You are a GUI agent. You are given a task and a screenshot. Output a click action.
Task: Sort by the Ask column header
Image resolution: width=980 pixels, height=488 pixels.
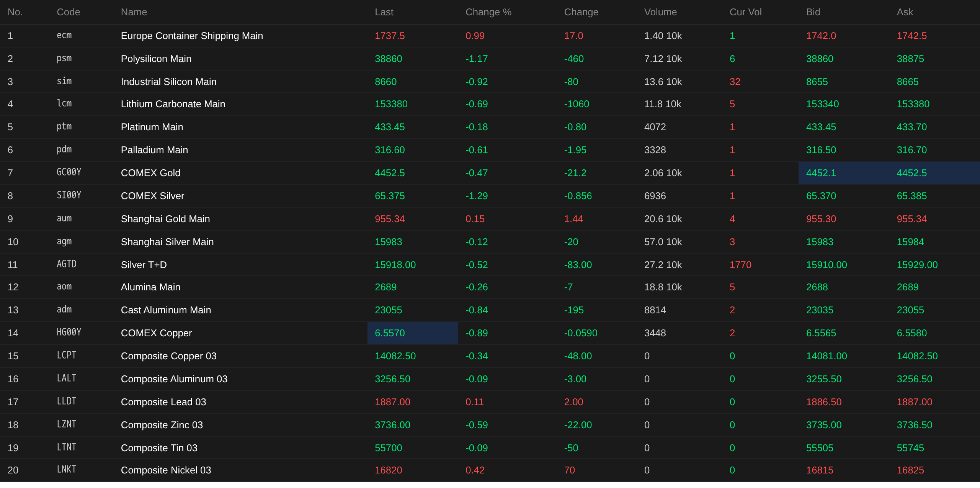pos(905,12)
